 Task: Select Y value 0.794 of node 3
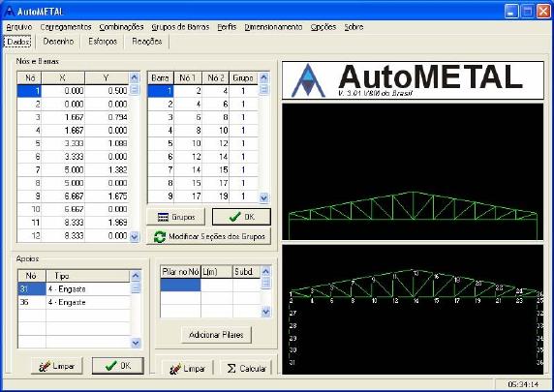click(x=107, y=117)
